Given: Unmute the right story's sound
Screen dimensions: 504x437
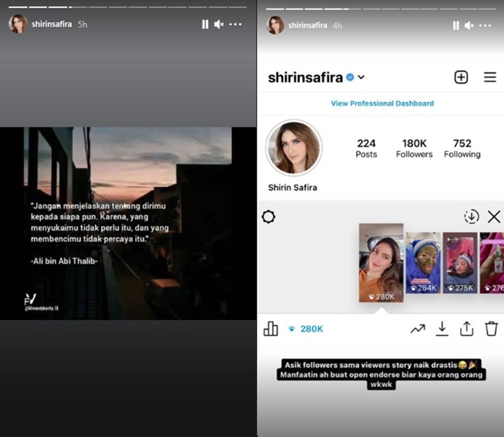Looking at the screenshot, I should coord(469,25).
